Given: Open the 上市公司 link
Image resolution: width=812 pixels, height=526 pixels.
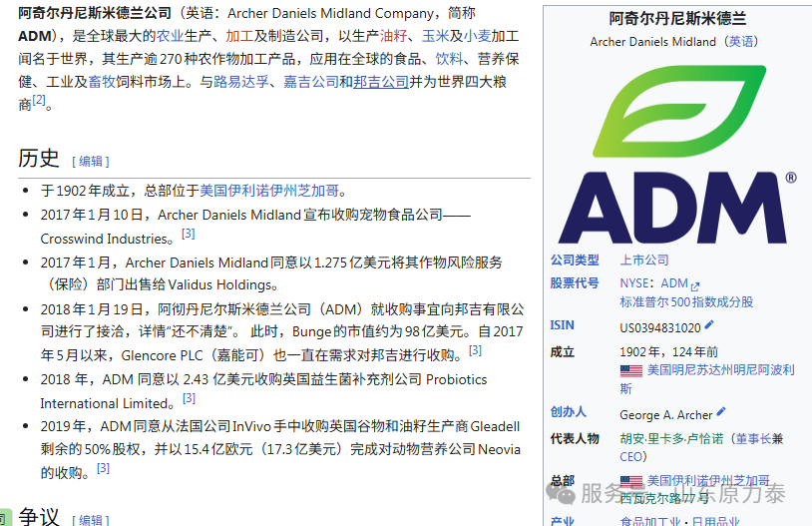Looking at the screenshot, I should click(644, 260).
